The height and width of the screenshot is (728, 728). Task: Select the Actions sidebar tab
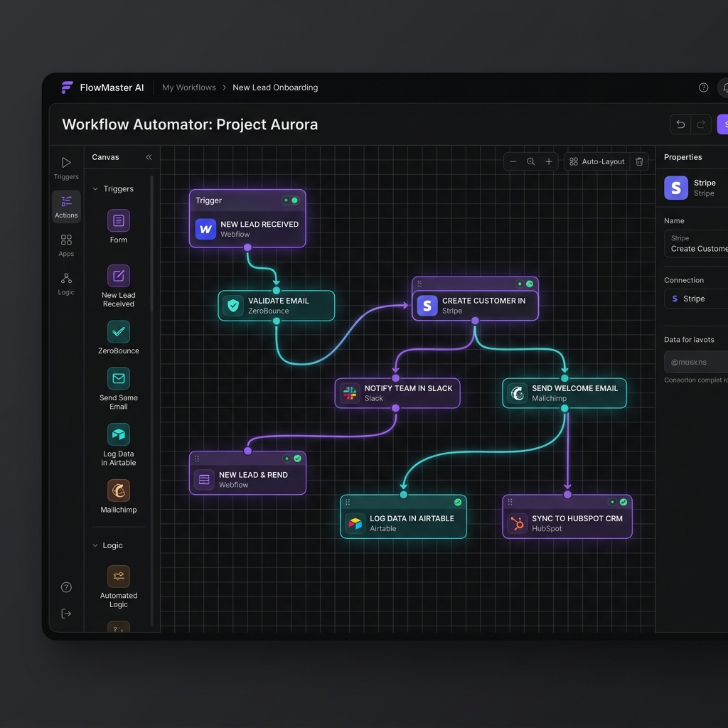[x=66, y=207]
